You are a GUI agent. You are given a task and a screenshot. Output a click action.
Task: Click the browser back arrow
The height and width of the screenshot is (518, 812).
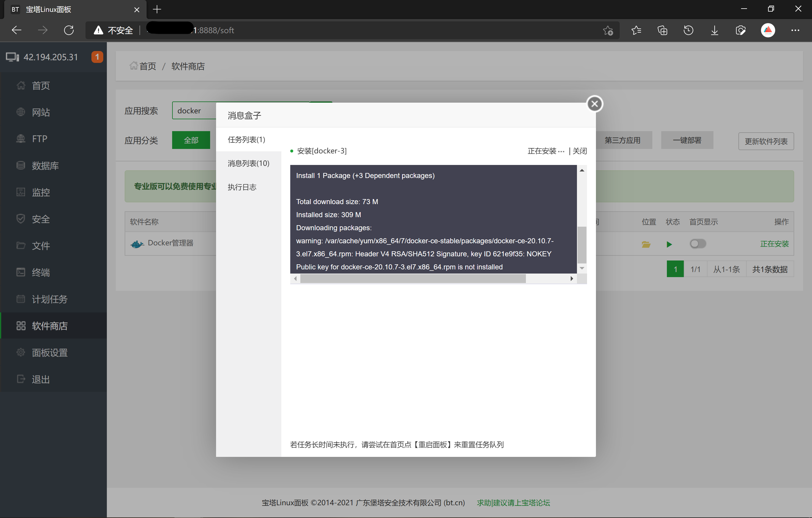tap(17, 30)
